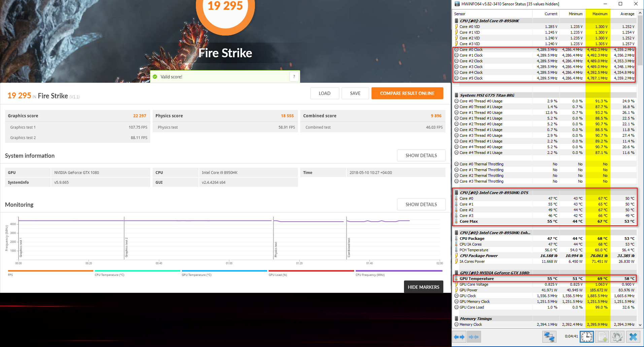The image size is (644, 347).
Task: Toggle the blue GPU Temperature legend
Action: pyautogui.click(x=224, y=273)
